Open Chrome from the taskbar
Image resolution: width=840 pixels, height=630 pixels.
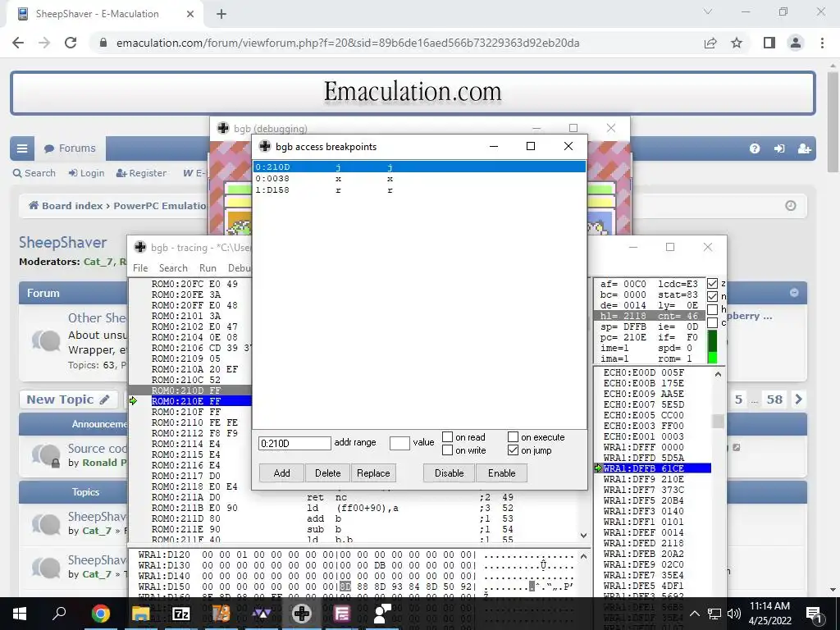[x=100, y=614]
